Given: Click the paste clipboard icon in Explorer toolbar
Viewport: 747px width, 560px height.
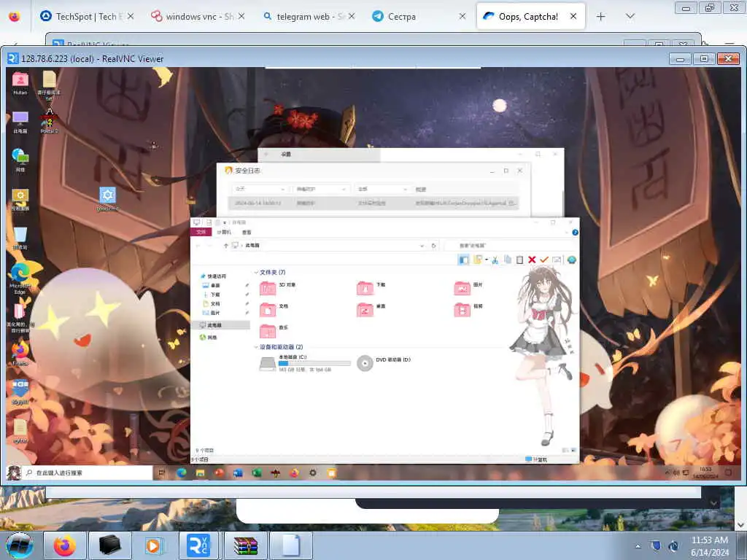Looking at the screenshot, I should tap(519, 260).
